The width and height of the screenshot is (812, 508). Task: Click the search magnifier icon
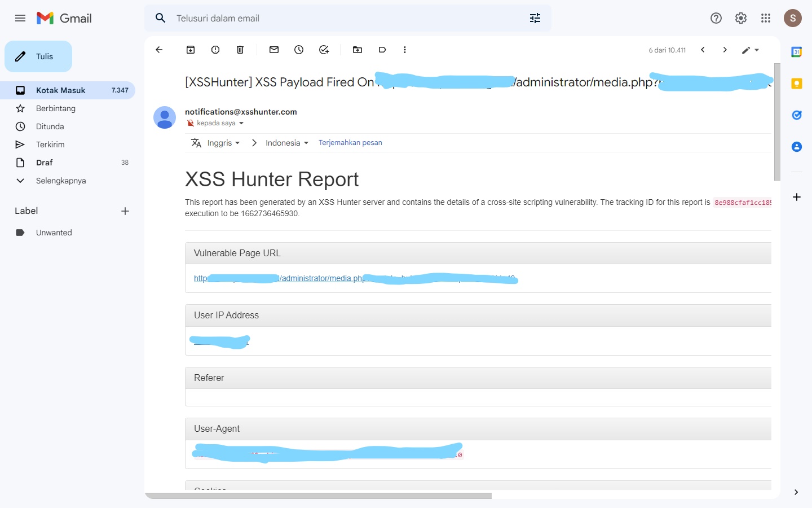tap(161, 18)
